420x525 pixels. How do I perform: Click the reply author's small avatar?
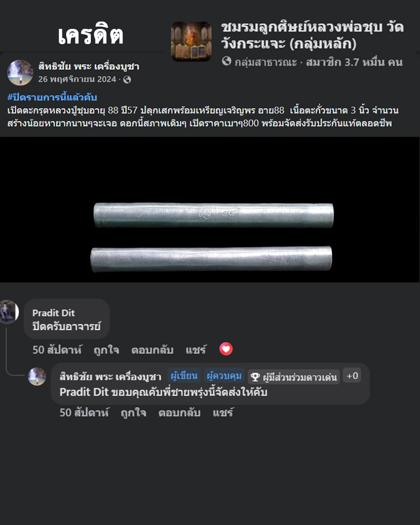[37, 376]
